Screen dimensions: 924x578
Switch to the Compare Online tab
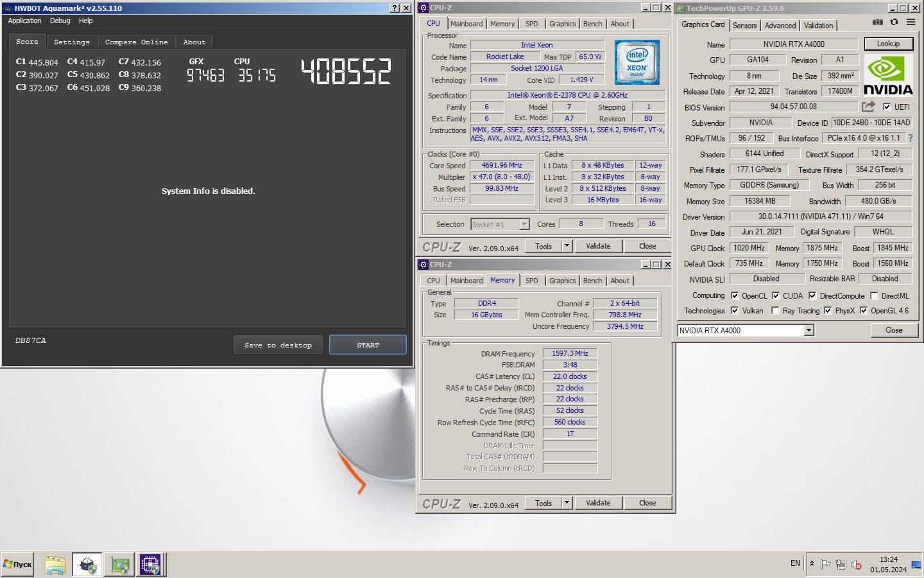point(137,42)
